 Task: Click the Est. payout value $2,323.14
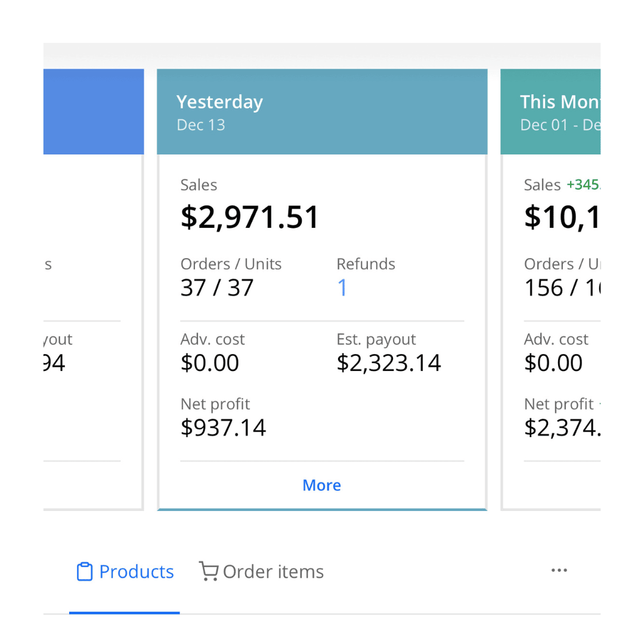[x=389, y=363]
